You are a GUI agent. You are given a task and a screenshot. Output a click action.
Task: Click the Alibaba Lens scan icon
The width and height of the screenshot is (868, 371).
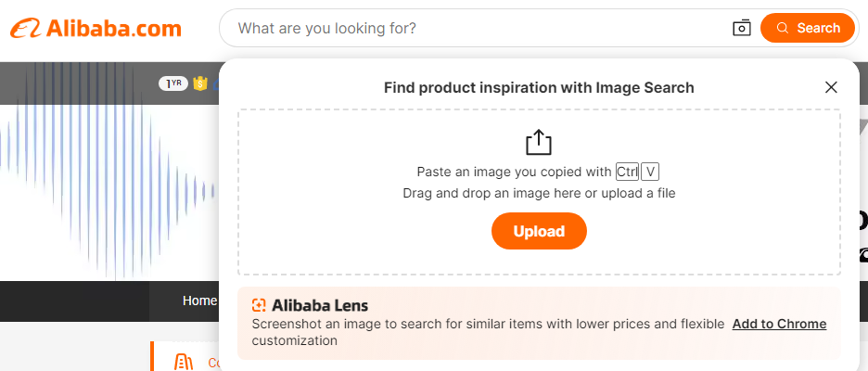point(259,305)
